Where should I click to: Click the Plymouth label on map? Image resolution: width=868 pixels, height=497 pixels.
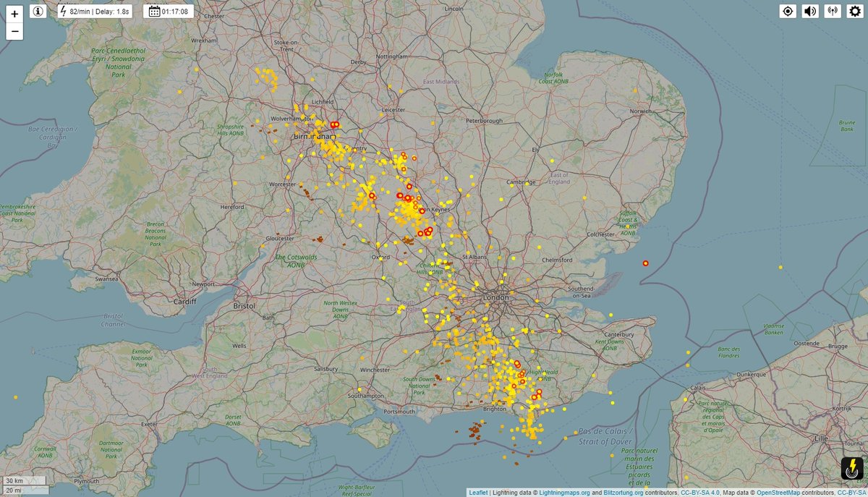click(88, 480)
